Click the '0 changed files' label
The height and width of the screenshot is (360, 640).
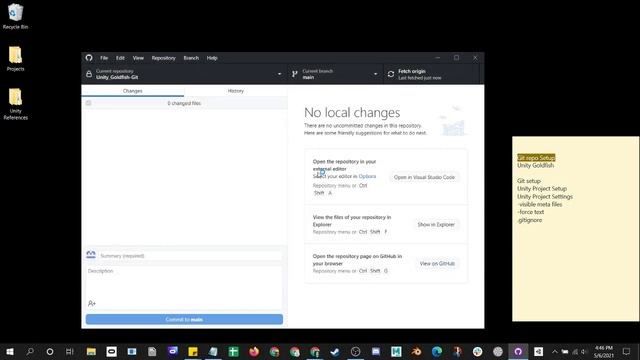pyautogui.click(x=184, y=103)
